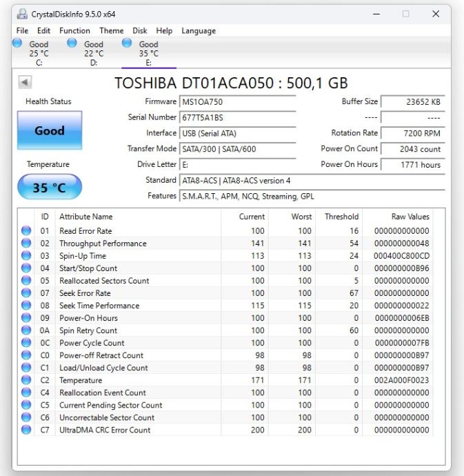
Task: Switch to the C: drive tab
Action: pyautogui.click(x=39, y=53)
